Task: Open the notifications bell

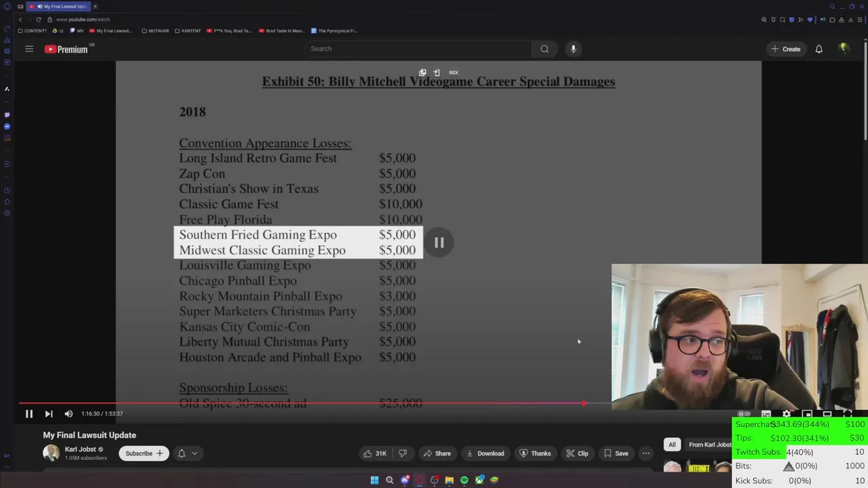Action: 818,49
